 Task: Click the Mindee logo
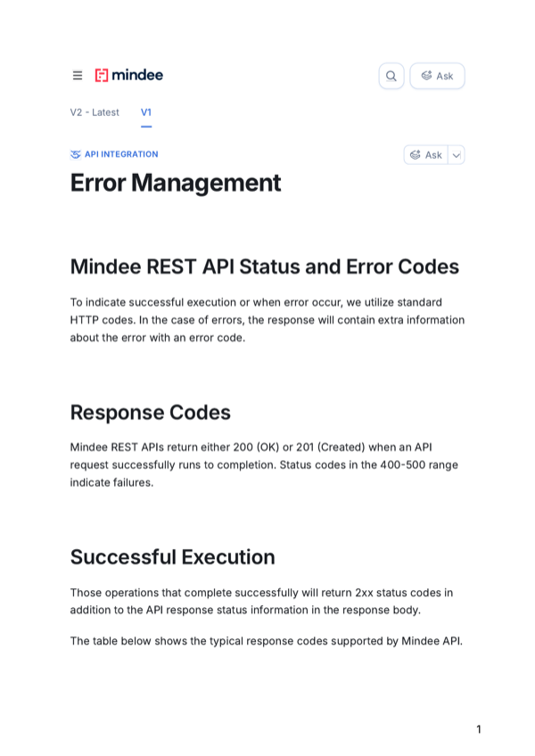tap(129, 76)
